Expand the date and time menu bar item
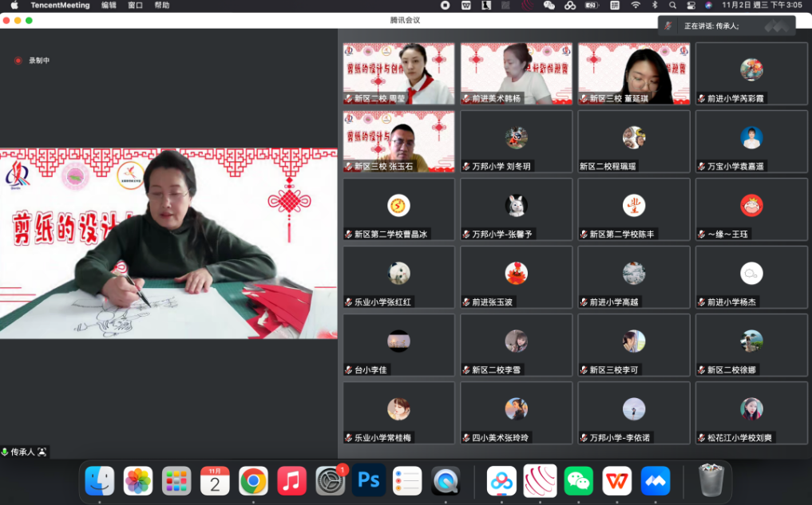 762,6
